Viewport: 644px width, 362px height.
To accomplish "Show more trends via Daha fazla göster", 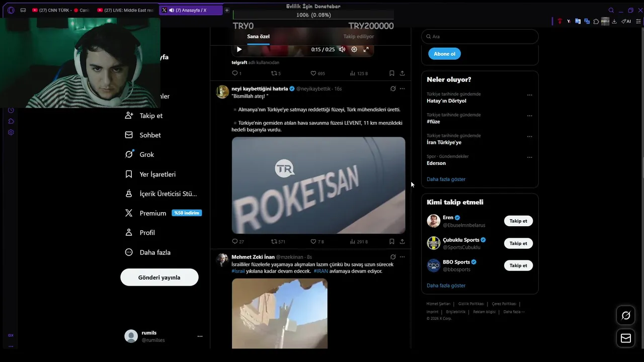I will click(x=446, y=179).
